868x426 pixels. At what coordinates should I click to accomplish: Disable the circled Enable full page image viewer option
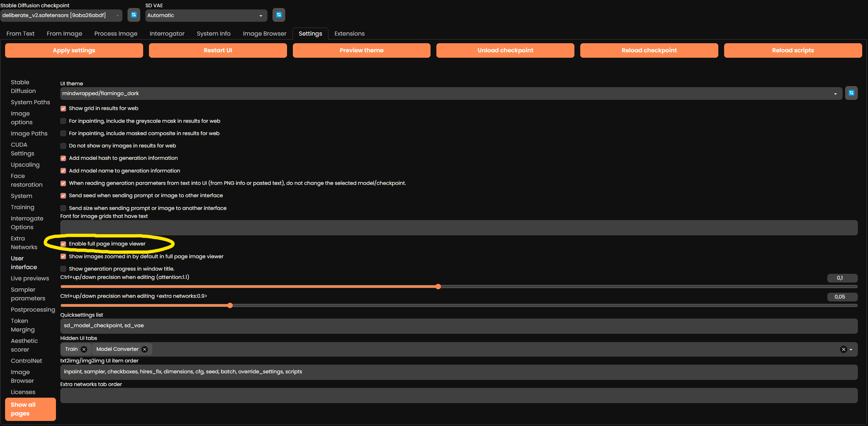63,244
